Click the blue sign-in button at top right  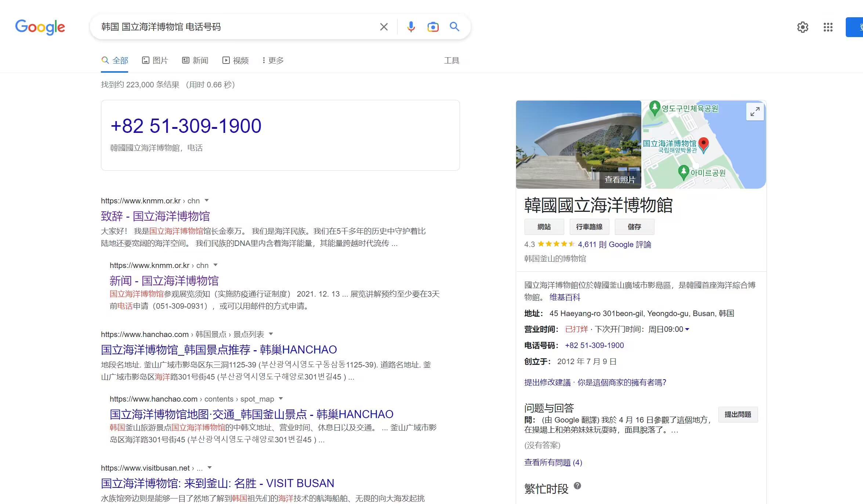tap(854, 27)
